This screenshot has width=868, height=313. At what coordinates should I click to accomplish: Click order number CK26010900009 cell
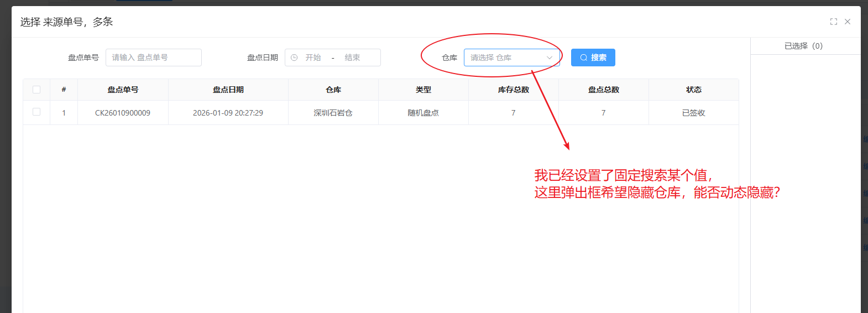pos(123,113)
